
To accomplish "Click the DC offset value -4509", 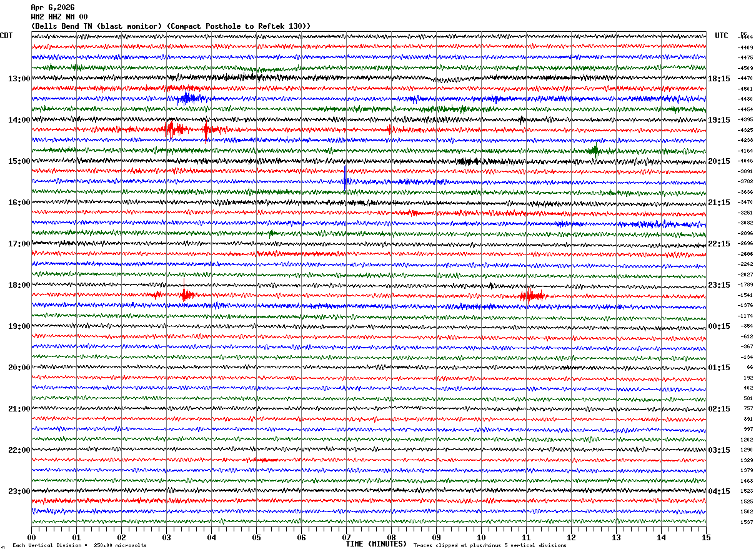I will click(745, 68).
